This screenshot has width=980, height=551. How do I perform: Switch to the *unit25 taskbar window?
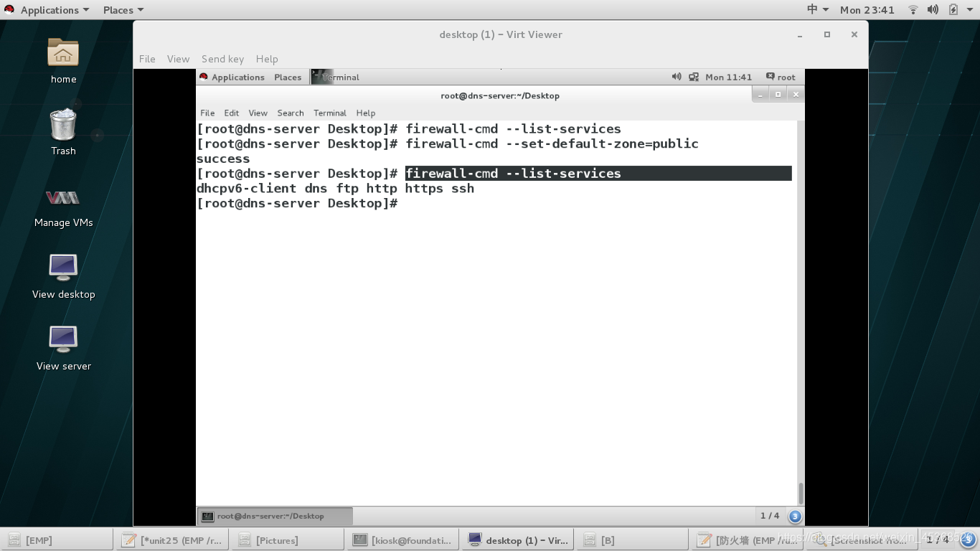coord(173,540)
